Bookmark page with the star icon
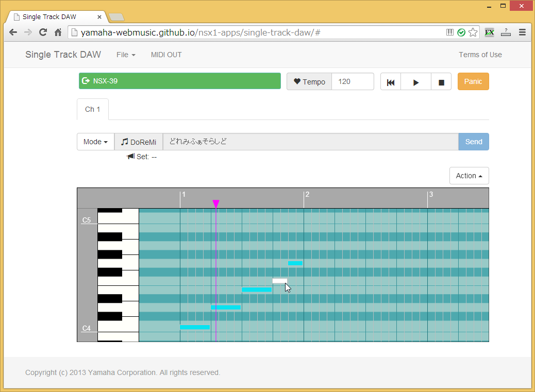535x392 pixels. (473, 33)
